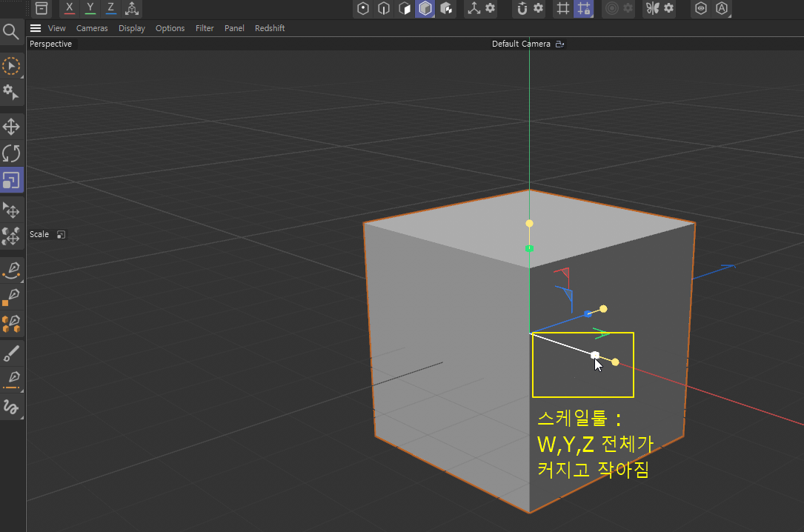Select the Spline Arc pen tool
The image size is (804, 532).
click(11, 270)
